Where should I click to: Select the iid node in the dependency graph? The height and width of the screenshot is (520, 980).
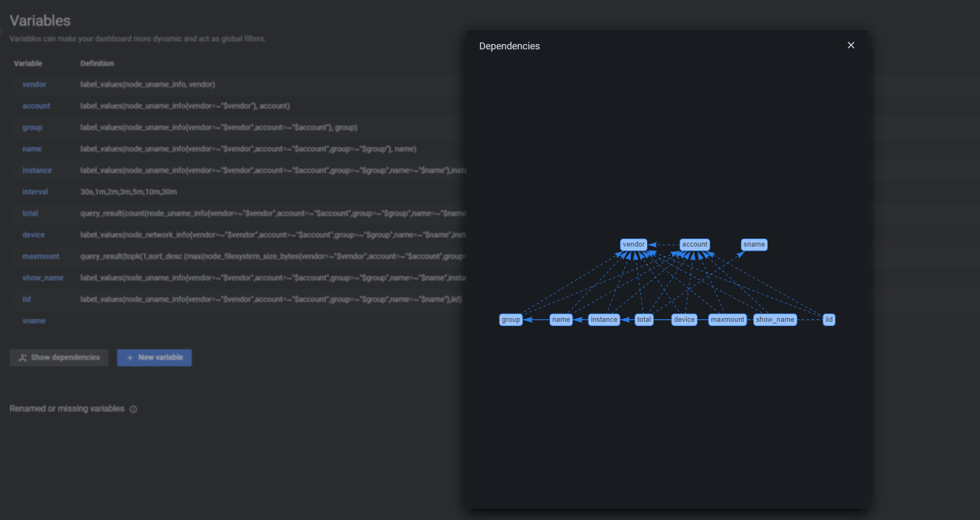tap(828, 319)
